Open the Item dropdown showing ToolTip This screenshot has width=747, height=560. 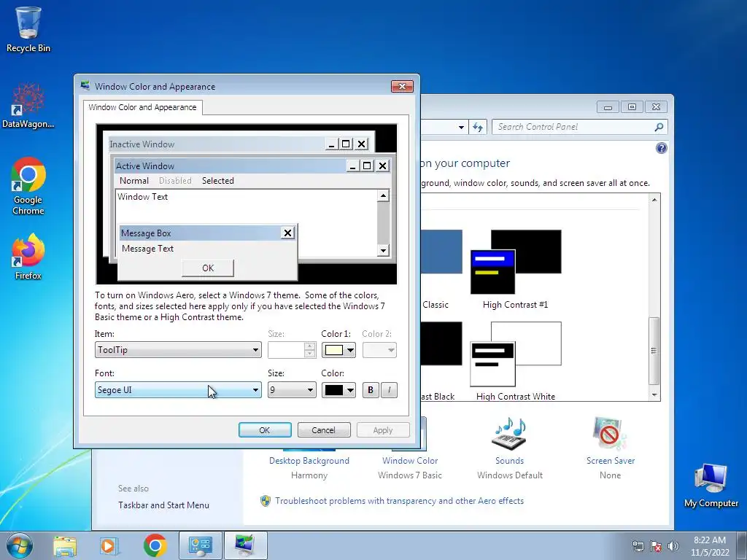[x=178, y=350]
